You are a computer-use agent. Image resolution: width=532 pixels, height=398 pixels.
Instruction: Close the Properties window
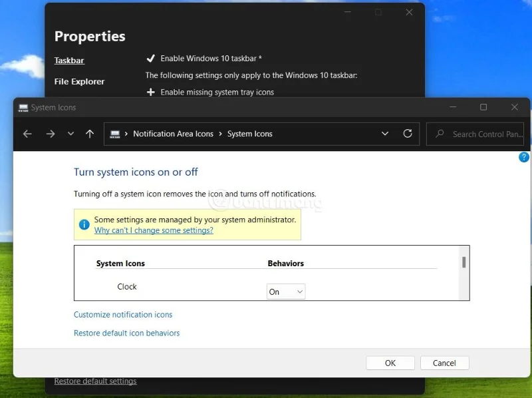pos(409,12)
